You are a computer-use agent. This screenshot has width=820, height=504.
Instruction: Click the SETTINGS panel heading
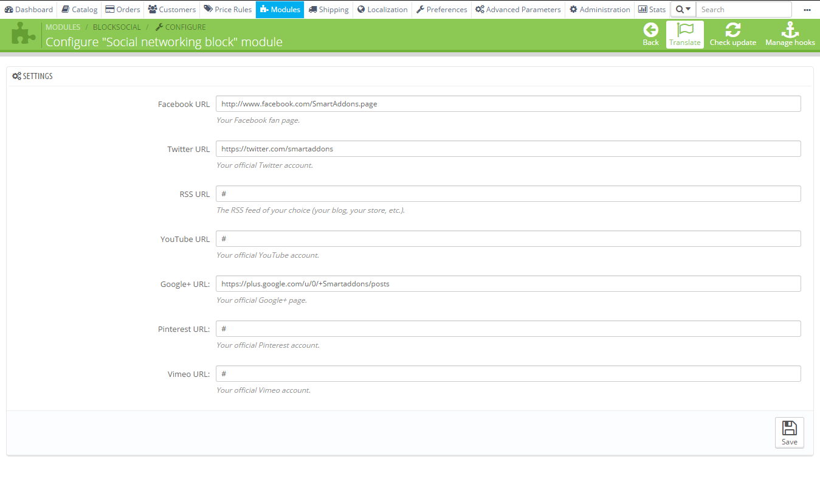pyautogui.click(x=33, y=76)
